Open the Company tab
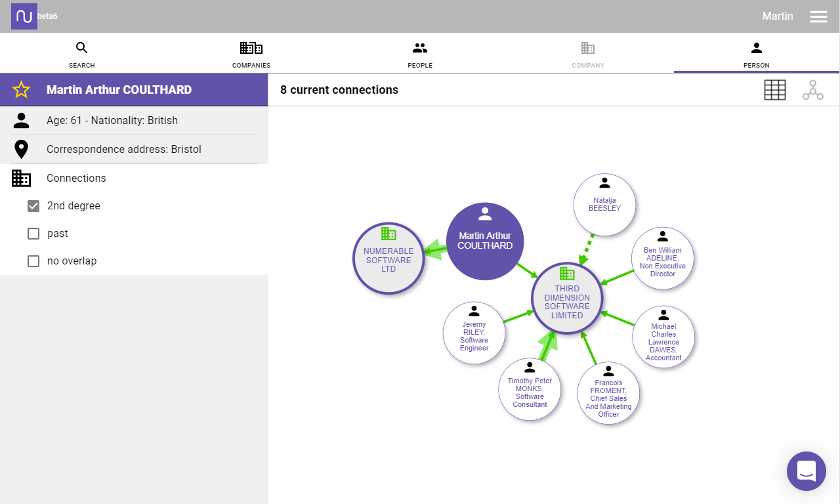The height and width of the screenshot is (504, 840). tap(588, 54)
